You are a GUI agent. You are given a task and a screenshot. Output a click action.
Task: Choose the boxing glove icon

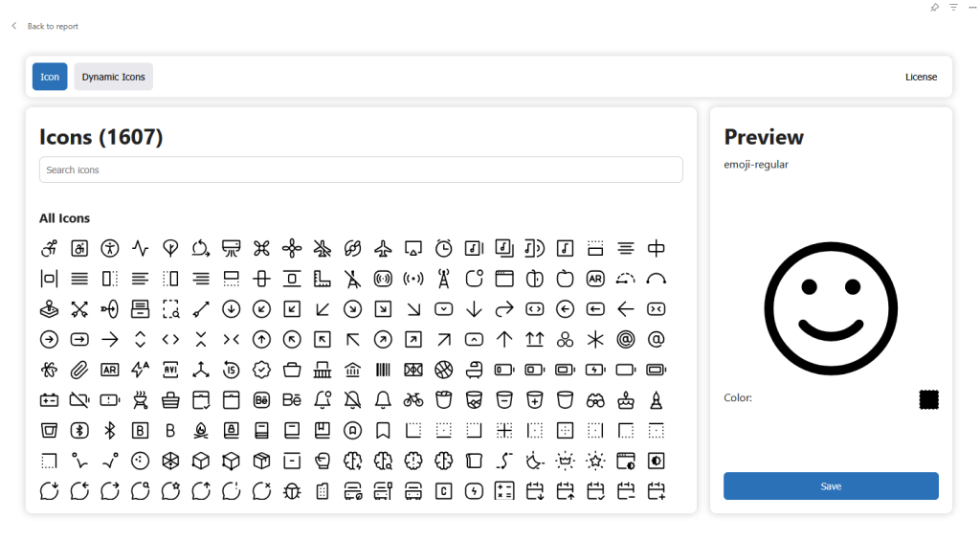(x=323, y=461)
